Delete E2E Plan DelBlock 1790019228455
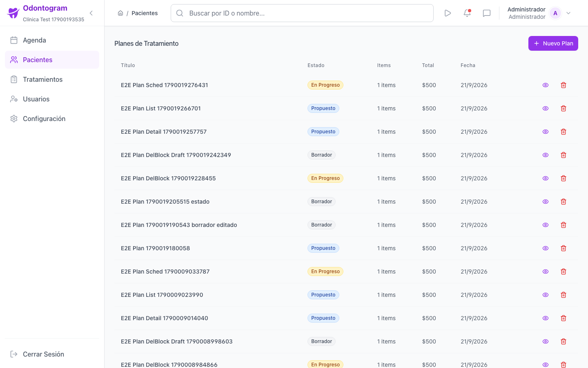Viewport: 588px width, 368px height. click(563, 178)
